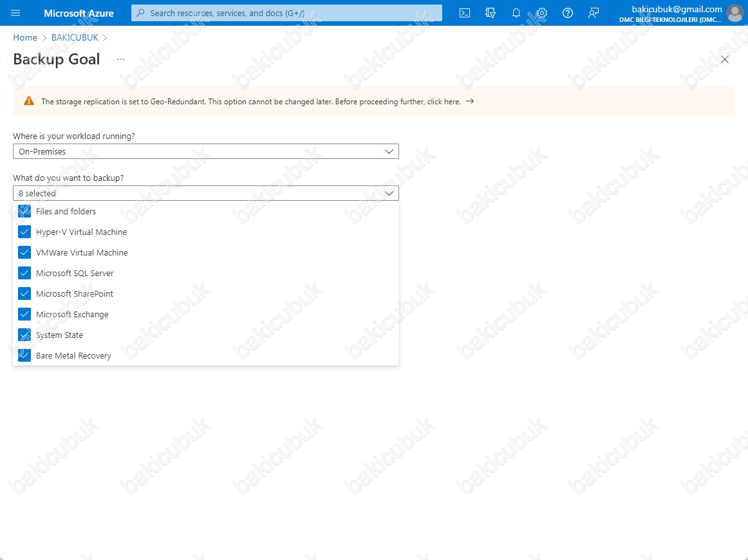The height and width of the screenshot is (560, 748).
Task: Open the Directories and subscriptions filter
Action: coord(491,13)
